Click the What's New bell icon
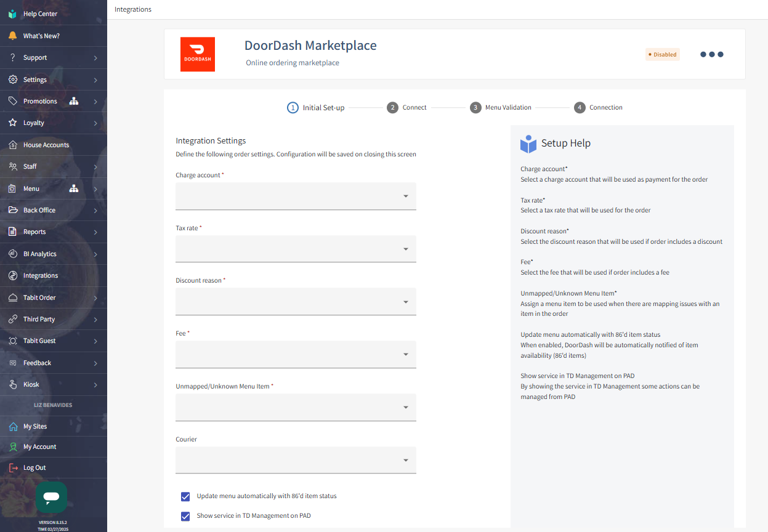The height and width of the screenshot is (532, 768). tap(12, 35)
